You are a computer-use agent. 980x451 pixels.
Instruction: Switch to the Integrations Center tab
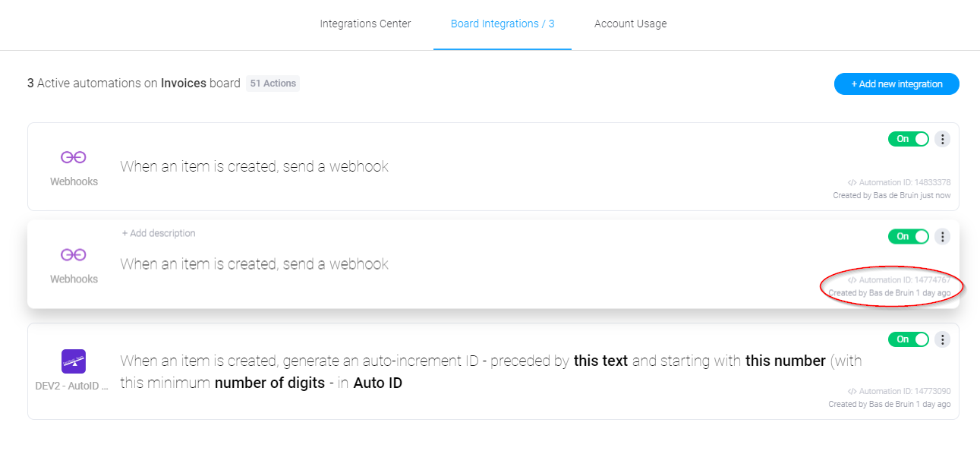[365, 24]
